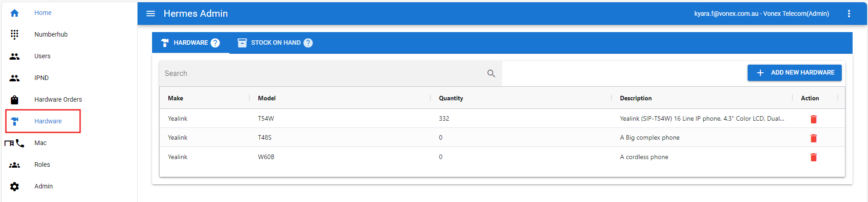Delete the Yealink T54W row
The height and width of the screenshot is (202, 868).
[813, 119]
